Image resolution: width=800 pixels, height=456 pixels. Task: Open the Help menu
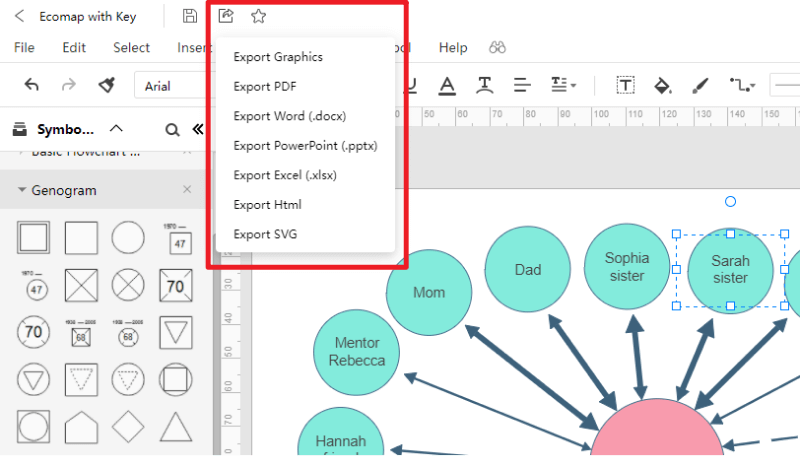tap(453, 48)
